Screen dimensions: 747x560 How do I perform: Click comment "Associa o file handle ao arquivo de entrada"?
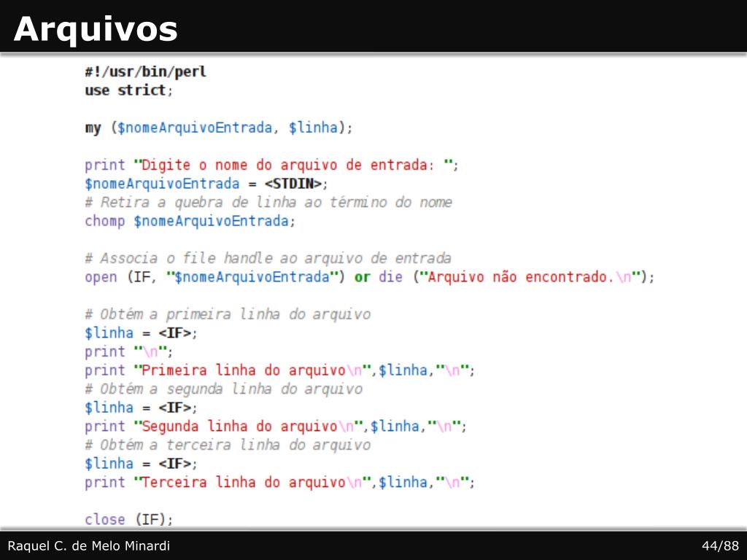pyautogui.click(x=268, y=259)
